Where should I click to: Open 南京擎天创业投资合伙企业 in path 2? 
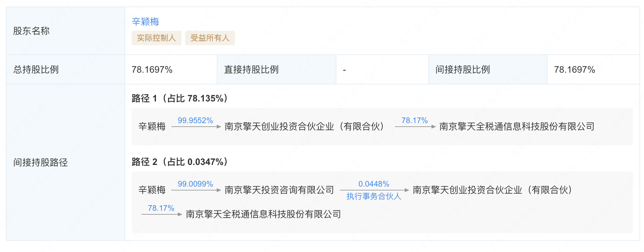(492, 190)
